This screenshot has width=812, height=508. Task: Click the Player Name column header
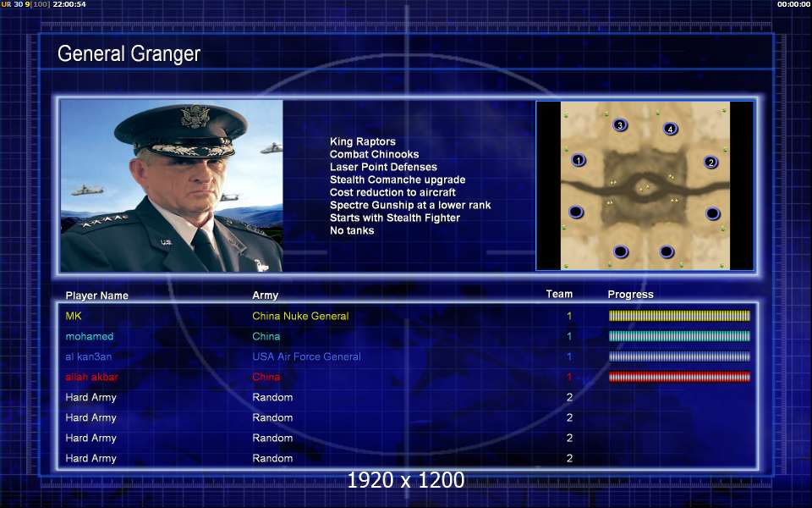coord(96,295)
